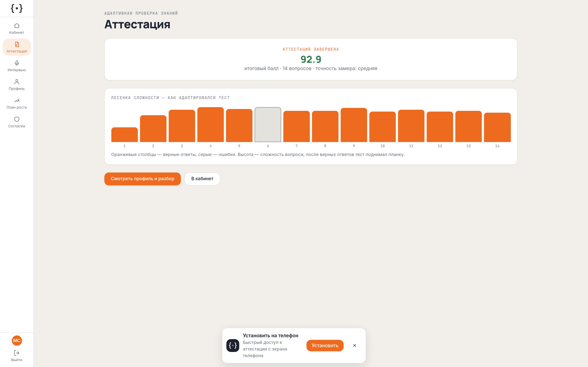Image resolution: width=588 pixels, height=367 pixels.
Task: Open the Согласие shield icon
Action: point(17,119)
